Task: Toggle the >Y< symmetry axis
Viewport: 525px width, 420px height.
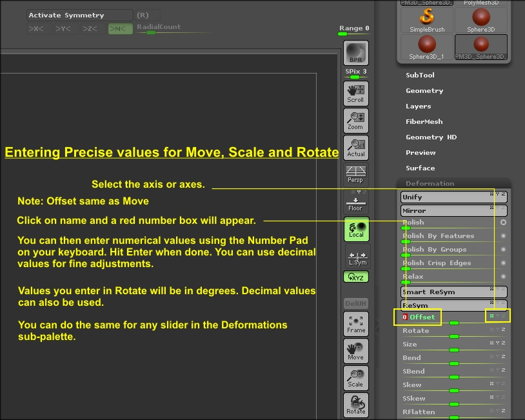Action: [66, 28]
